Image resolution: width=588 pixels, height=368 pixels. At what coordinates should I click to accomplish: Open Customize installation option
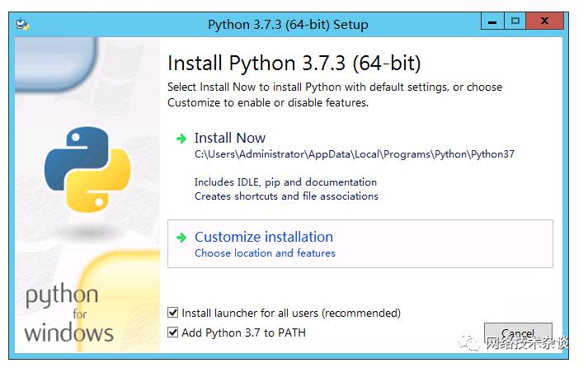360,244
